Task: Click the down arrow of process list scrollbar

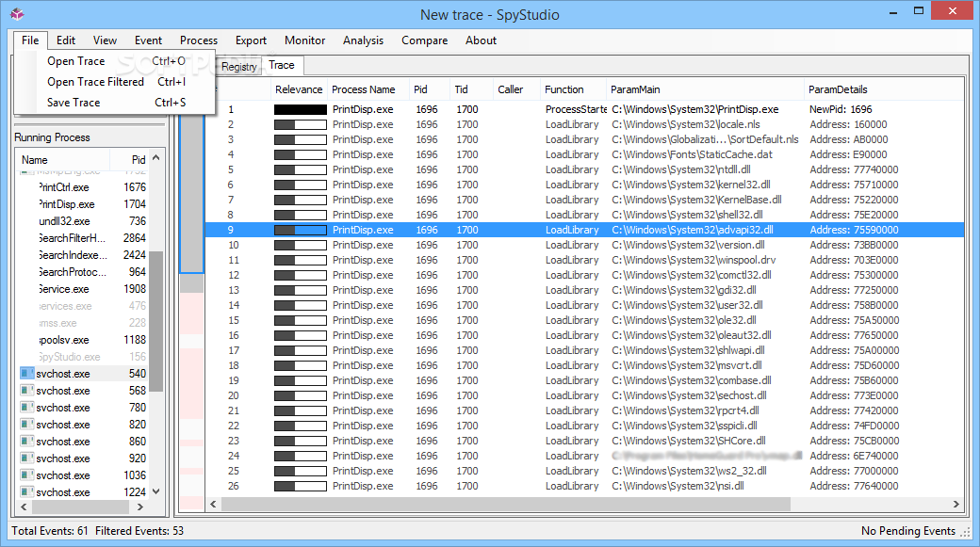Action: pyautogui.click(x=156, y=491)
